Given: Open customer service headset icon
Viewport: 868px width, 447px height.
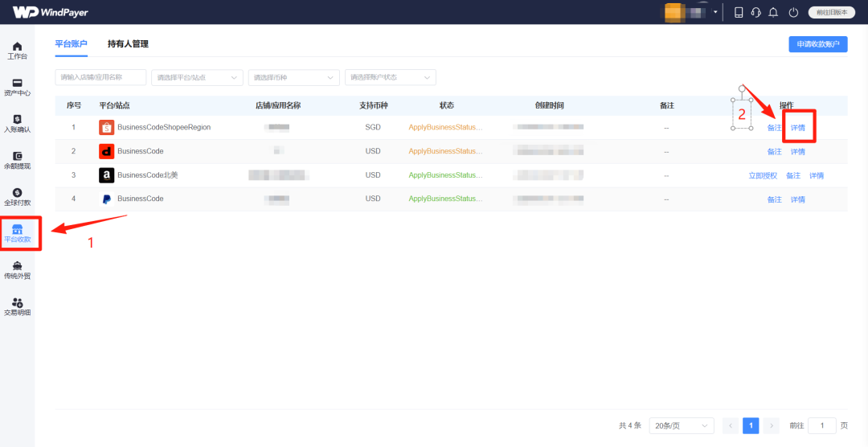Looking at the screenshot, I should click(x=755, y=12).
